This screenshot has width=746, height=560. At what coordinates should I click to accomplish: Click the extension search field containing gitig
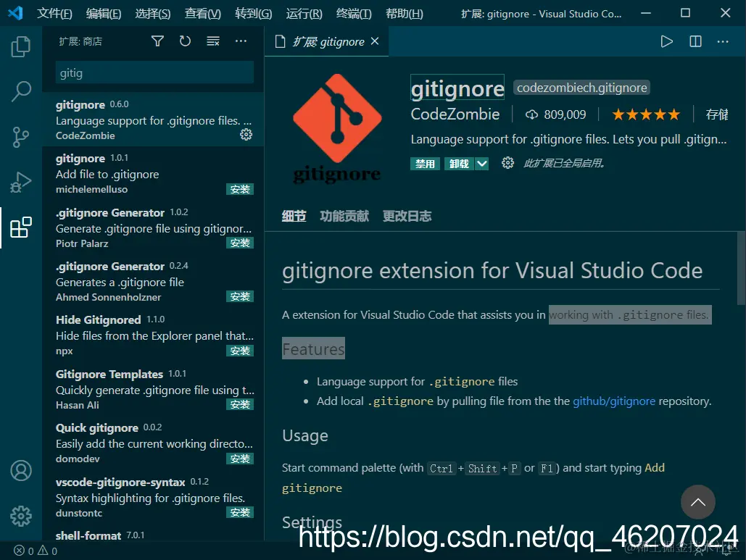(154, 72)
